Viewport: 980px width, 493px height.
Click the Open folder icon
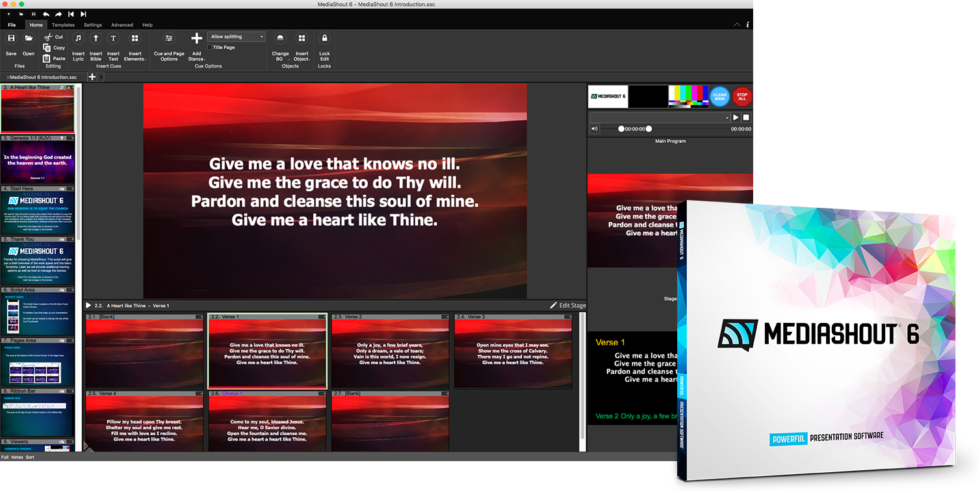[28, 39]
